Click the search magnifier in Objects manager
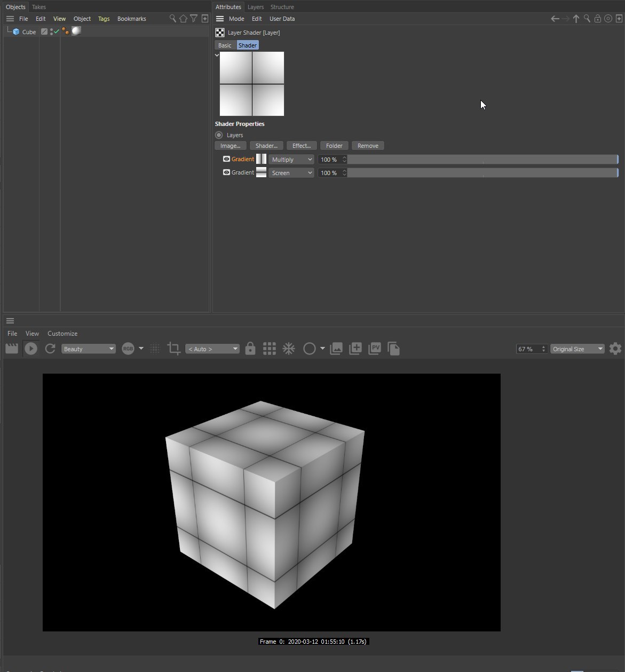625x672 pixels. (172, 19)
